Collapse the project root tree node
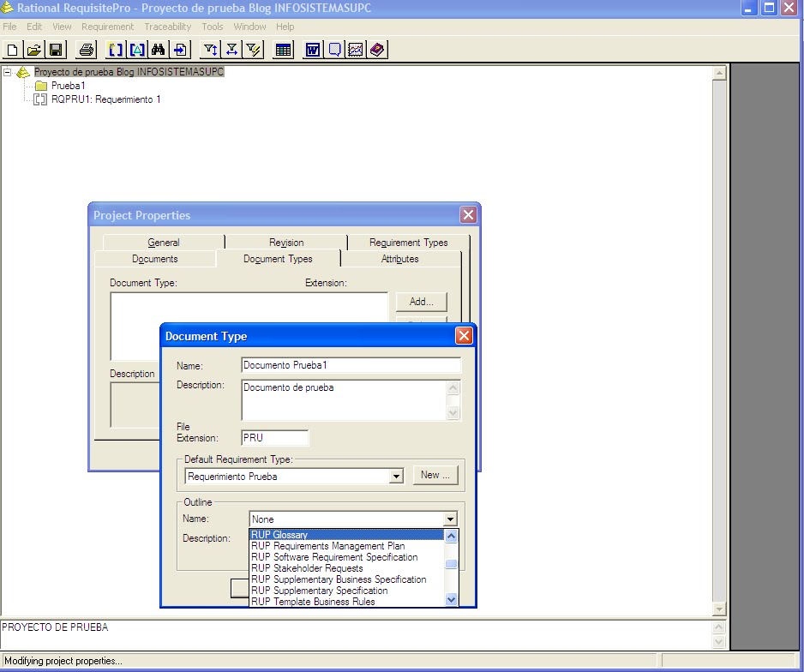804x672 pixels. pos(7,72)
